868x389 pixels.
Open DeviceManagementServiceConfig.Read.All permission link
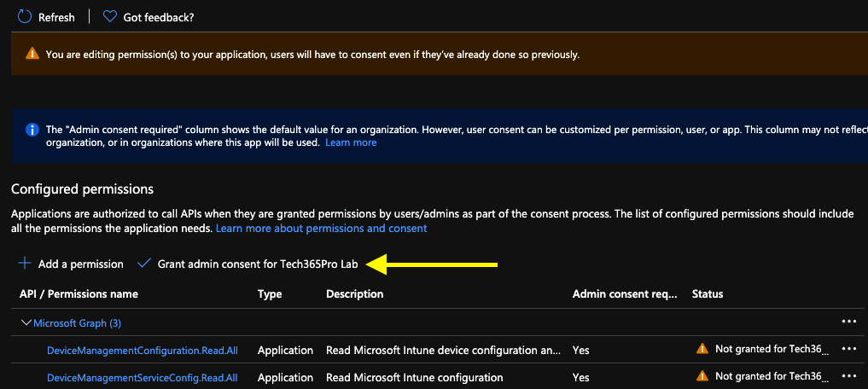(x=143, y=377)
